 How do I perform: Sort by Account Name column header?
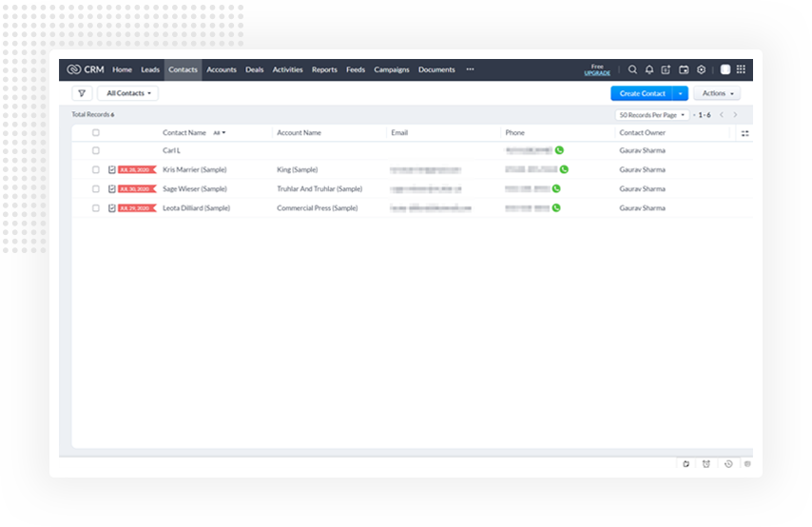click(299, 132)
